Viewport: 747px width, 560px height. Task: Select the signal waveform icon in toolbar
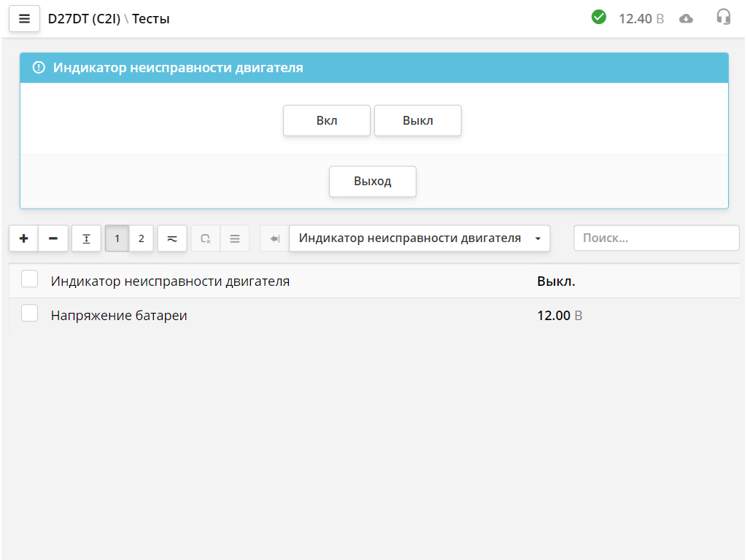171,238
